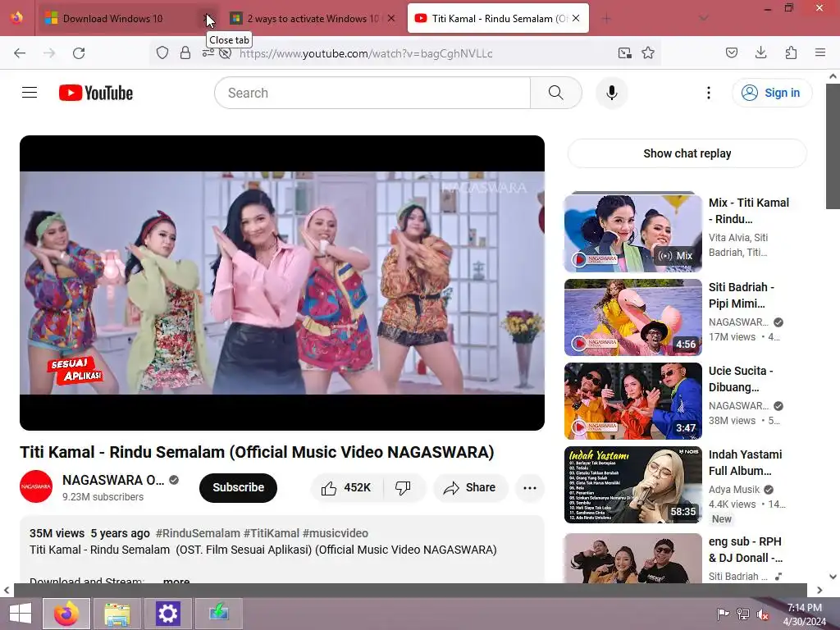Image resolution: width=840 pixels, height=630 pixels.
Task: Open Firefox application menu
Action: pos(819,52)
